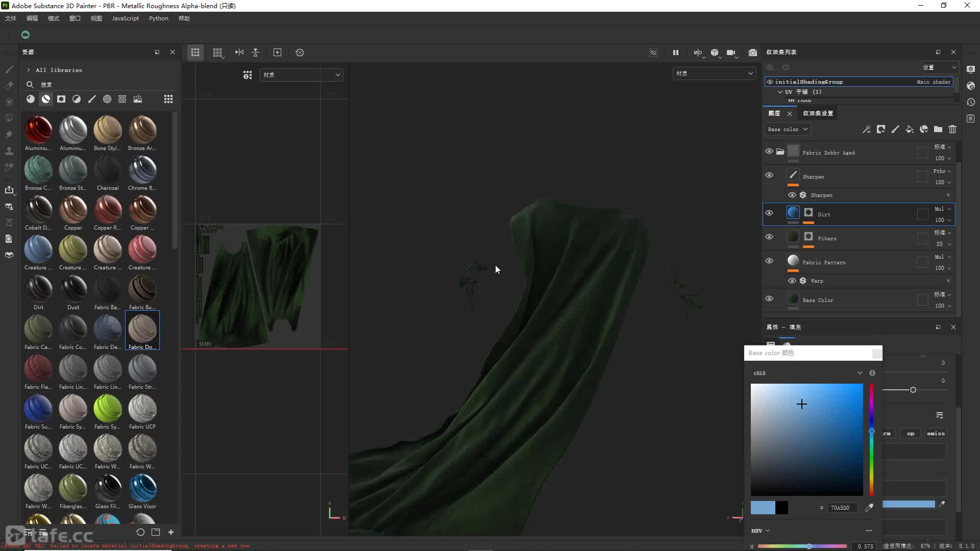Pause rendering with the pause icon
This screenshot has width=980, height=551.
(675, 53)
